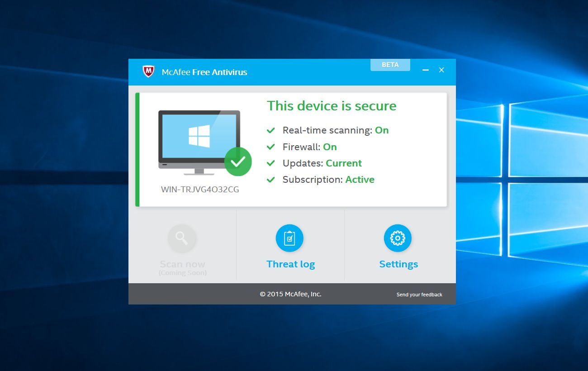Click the Updates: Current status

pos(322,163)
